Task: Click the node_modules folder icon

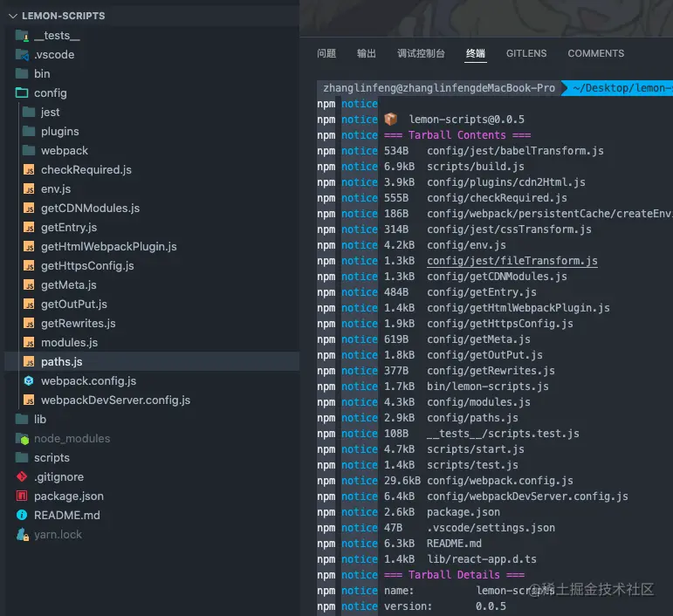Action: click(x=22, y=438)
